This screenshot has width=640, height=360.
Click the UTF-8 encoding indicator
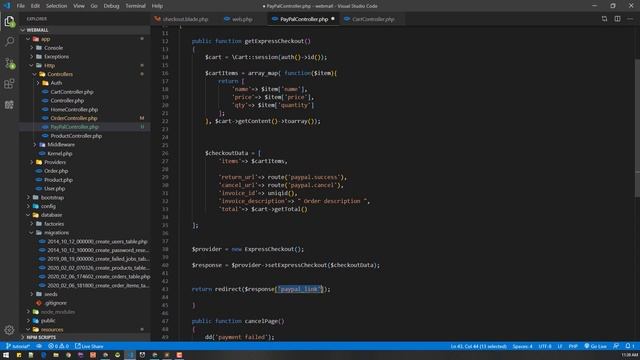click(x=544, y=346)
